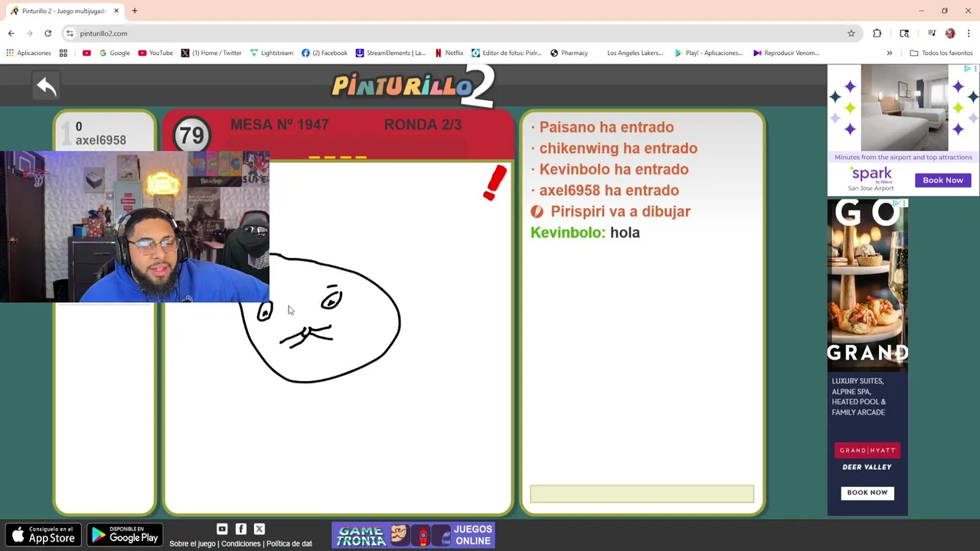Image resolution: width=980 pixels, height=551 pixels.
Task: Open the Condiciones link
Action: point(241,543)
